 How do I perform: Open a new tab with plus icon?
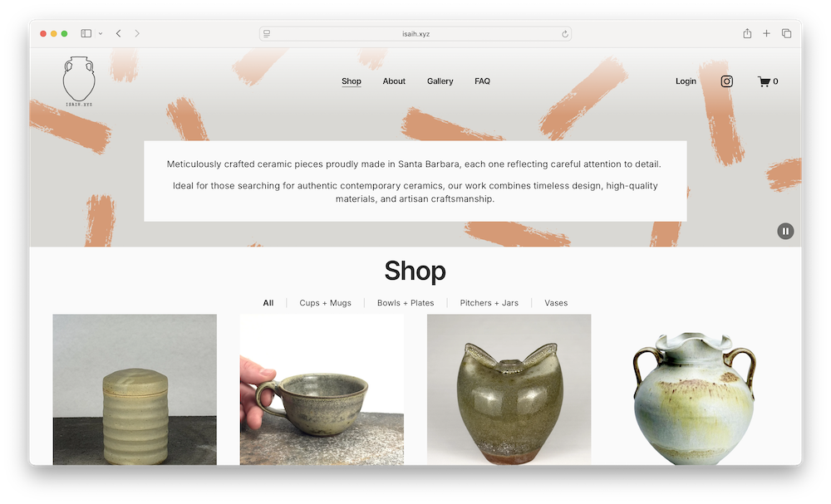[x=766, y=33]
